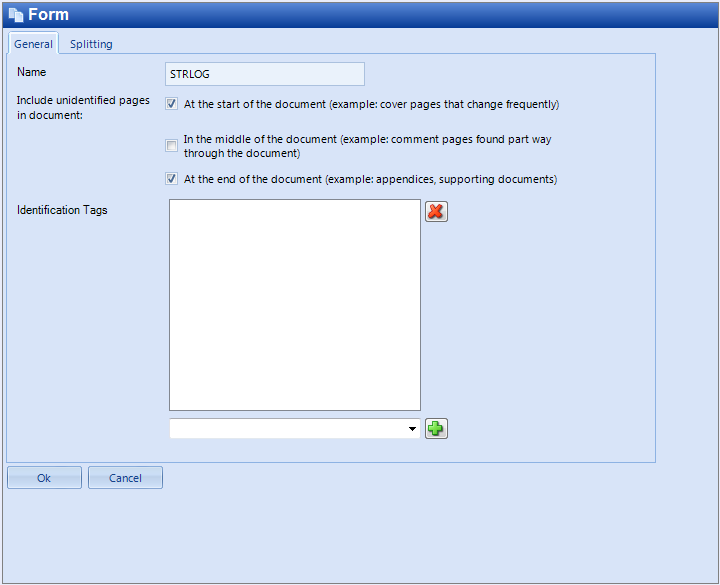The width and height of the screenshot is (720, 585).
Task: Click the 'Include unidentified pages' label
Action: pos(83,100)
